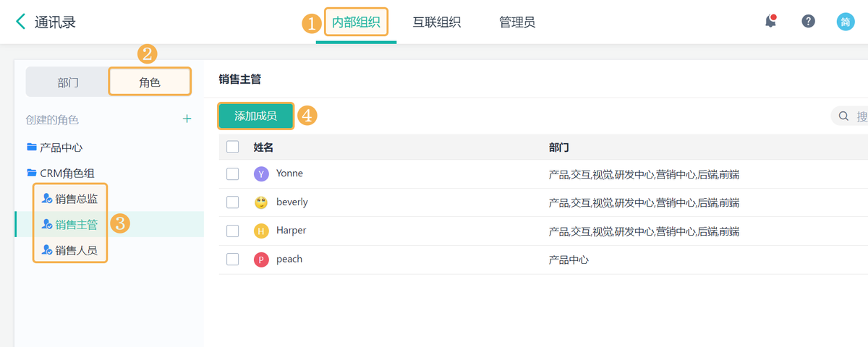Switch to the 互联组织 tab
868x347 pixels.
437,22
